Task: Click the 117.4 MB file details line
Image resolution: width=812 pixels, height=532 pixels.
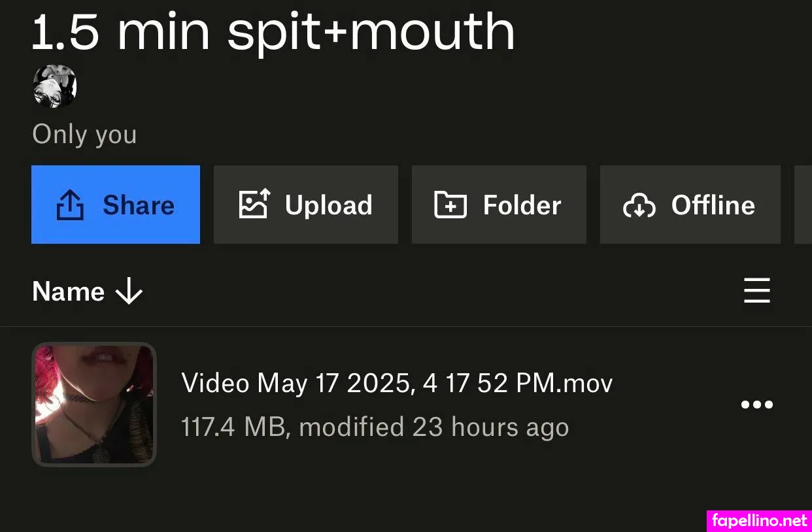Action: point(375,427)
